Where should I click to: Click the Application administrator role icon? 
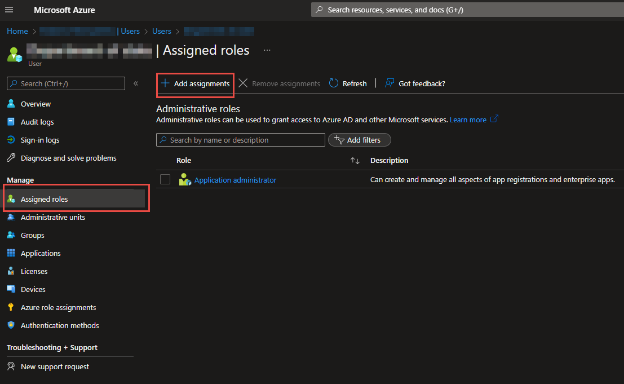coord(184,179)
